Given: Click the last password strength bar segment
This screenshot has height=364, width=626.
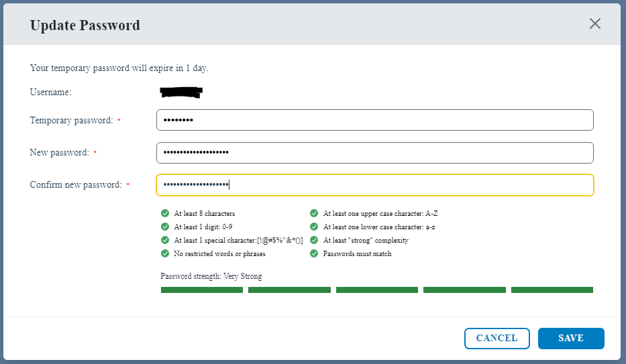Looking at the screenshot, I should (552, 290).
